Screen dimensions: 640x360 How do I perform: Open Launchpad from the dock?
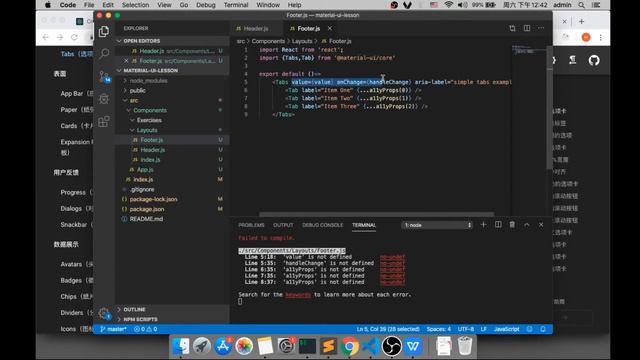(x=202, y=346)
